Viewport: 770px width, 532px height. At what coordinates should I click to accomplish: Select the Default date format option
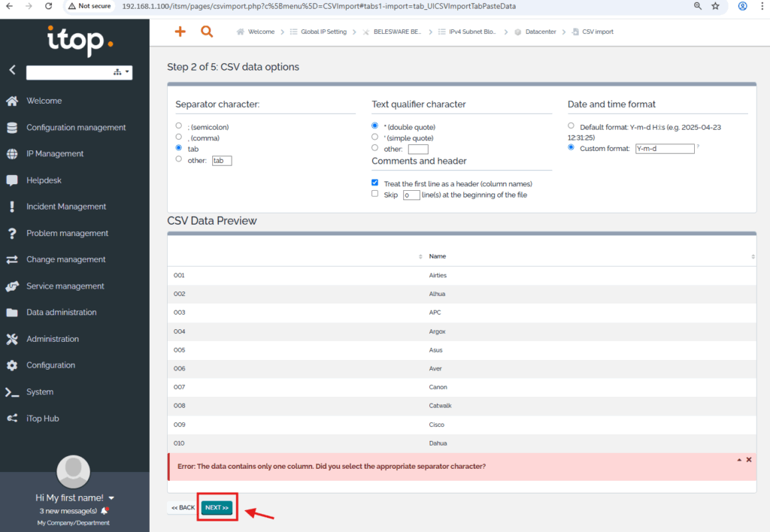coord(571,126)
